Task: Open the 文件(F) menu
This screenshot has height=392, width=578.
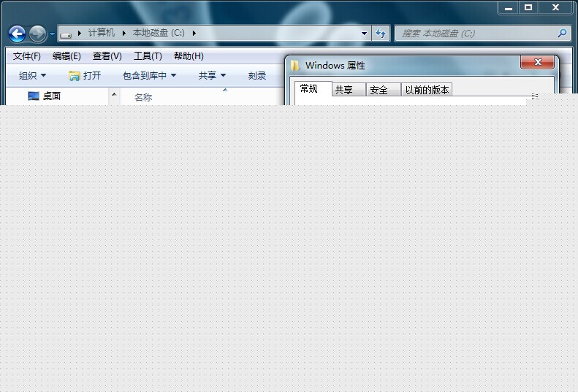Action: 26,56
